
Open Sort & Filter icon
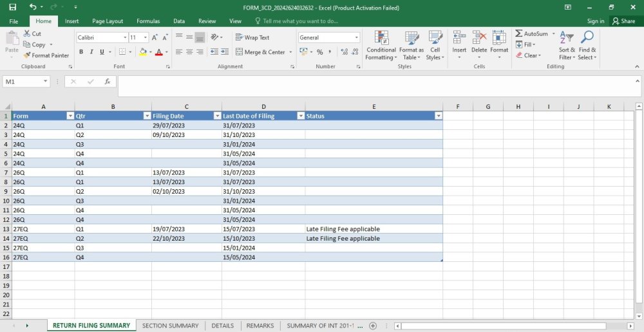566,38
